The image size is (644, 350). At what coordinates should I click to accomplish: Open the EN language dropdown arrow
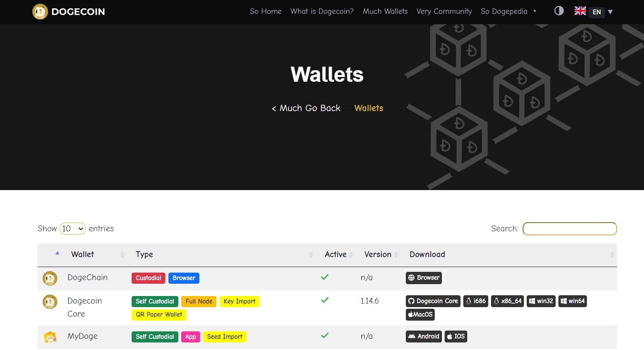[x=610, y=12]
